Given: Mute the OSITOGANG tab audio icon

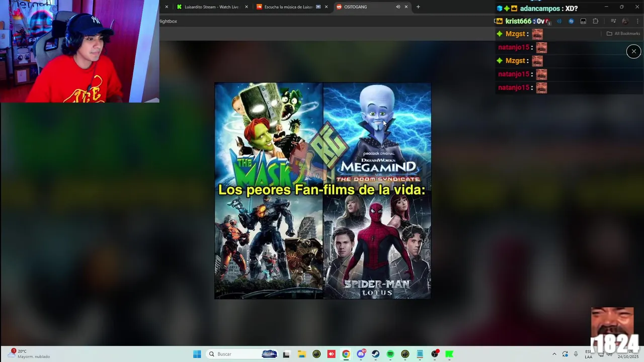Looking at the screenshot, I should (x=398, y=7).
